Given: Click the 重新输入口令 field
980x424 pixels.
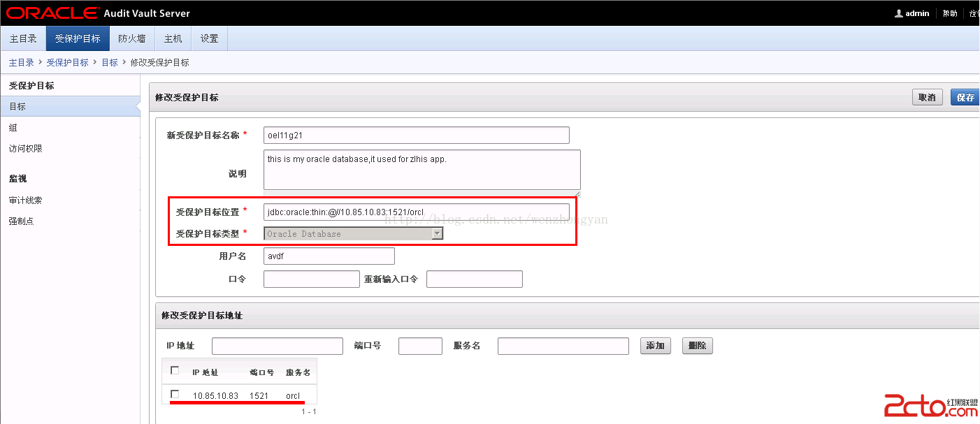Looking at the screenshot, I should click(475, 279).
